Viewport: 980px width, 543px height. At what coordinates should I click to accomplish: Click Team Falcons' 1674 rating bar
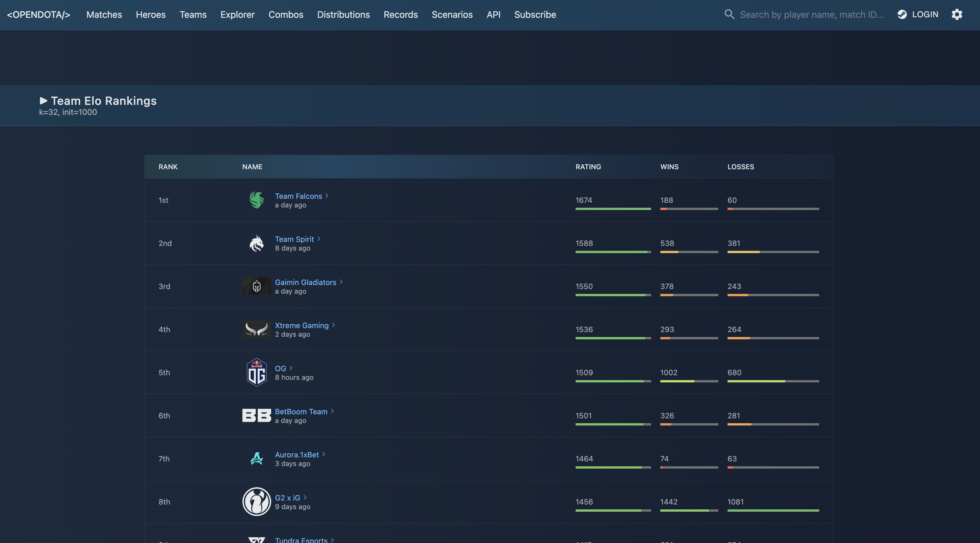(613, 209)
